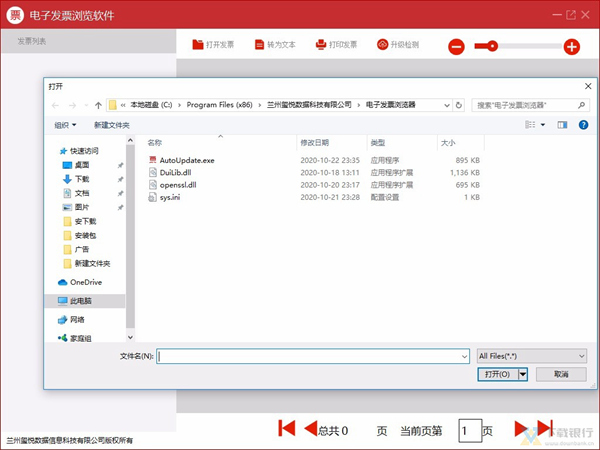Zoom in with the red plus button
This screenshot has height=450, width=600.
click(572, 47)
